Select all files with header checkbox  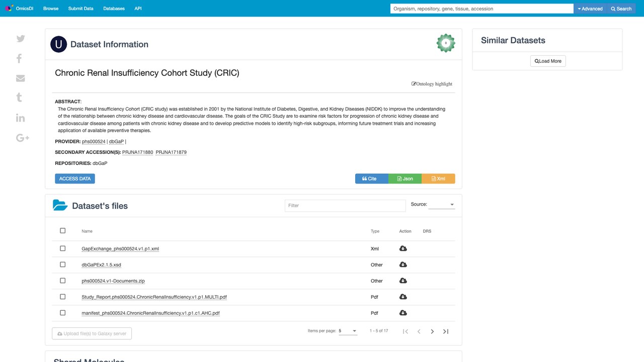63,231
